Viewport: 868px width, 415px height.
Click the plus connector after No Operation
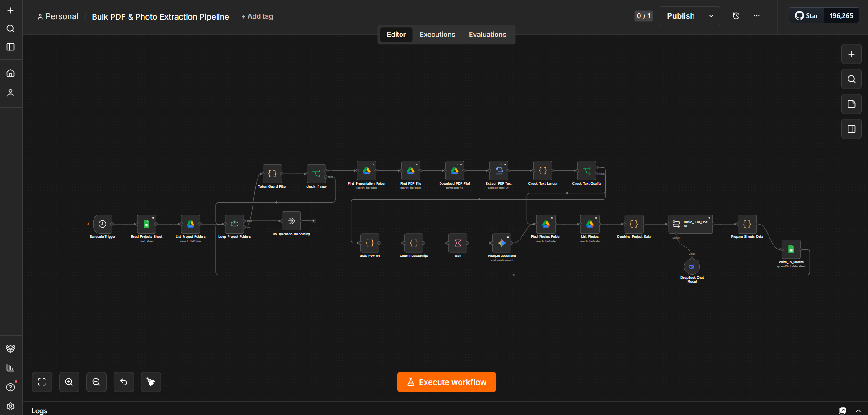pyautogui.click(x=313, y=221)
